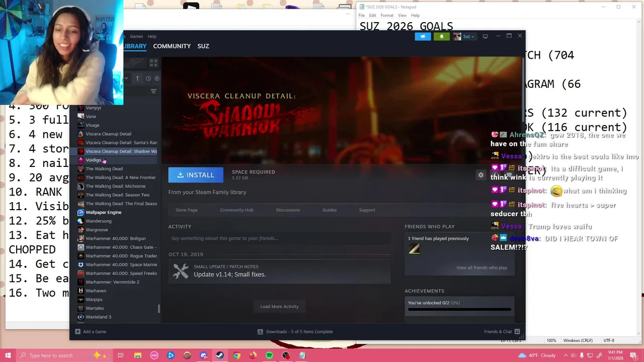Viewport: 644px width, 362px height.
Task: Open the Support link
Action: pyautogui.click(x=367, y=210)
